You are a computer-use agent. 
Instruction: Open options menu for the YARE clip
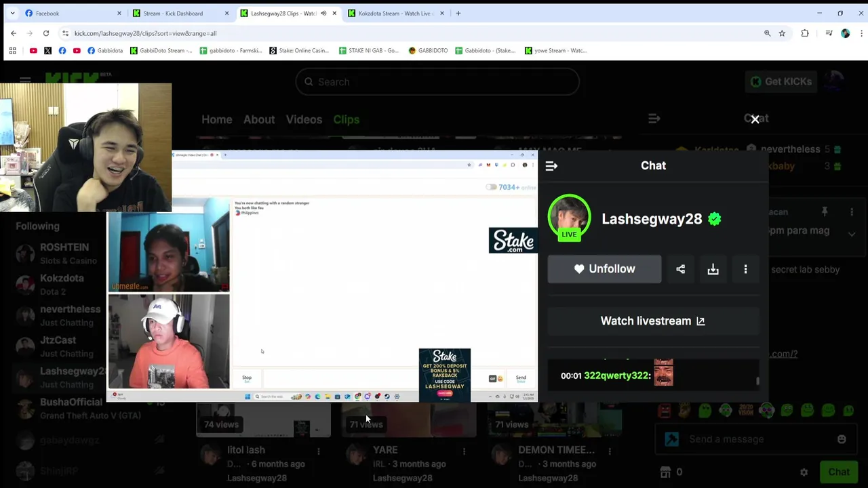464,451
